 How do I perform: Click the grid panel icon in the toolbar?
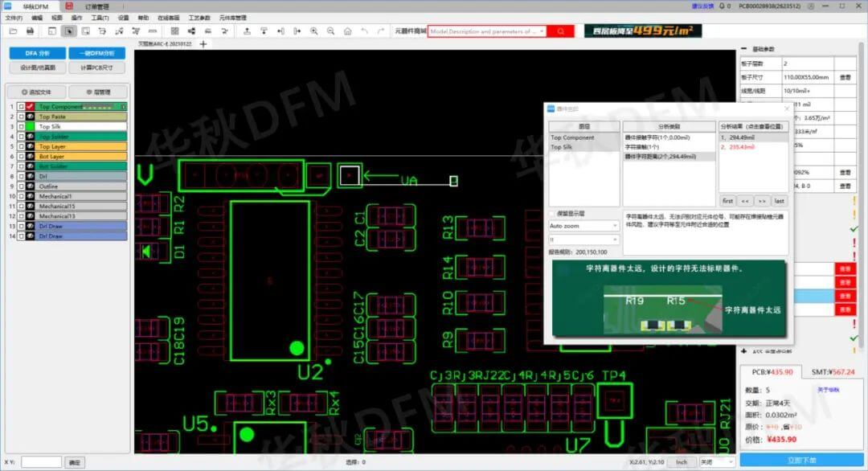click(x=175, y=31)
